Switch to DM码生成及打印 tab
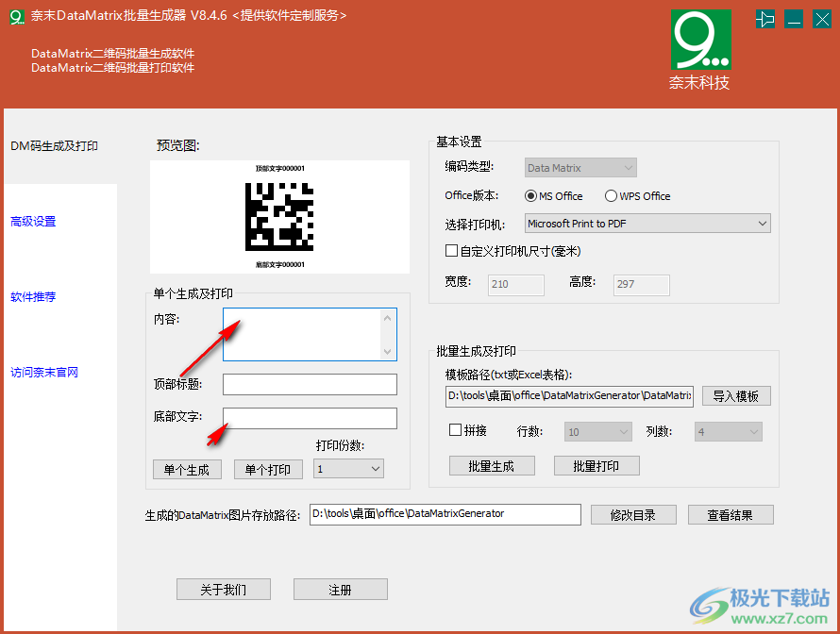This screenshot has width=840, height=634. (54, 146)
